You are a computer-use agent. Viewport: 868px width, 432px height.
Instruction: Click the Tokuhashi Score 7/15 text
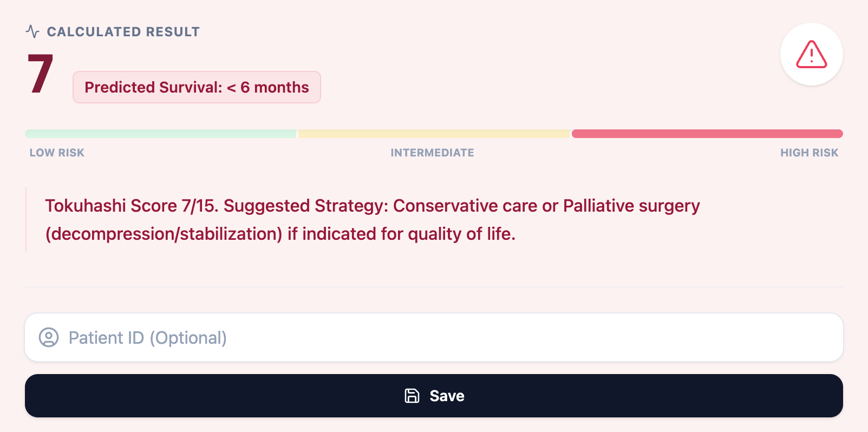[x=130, y=206]
